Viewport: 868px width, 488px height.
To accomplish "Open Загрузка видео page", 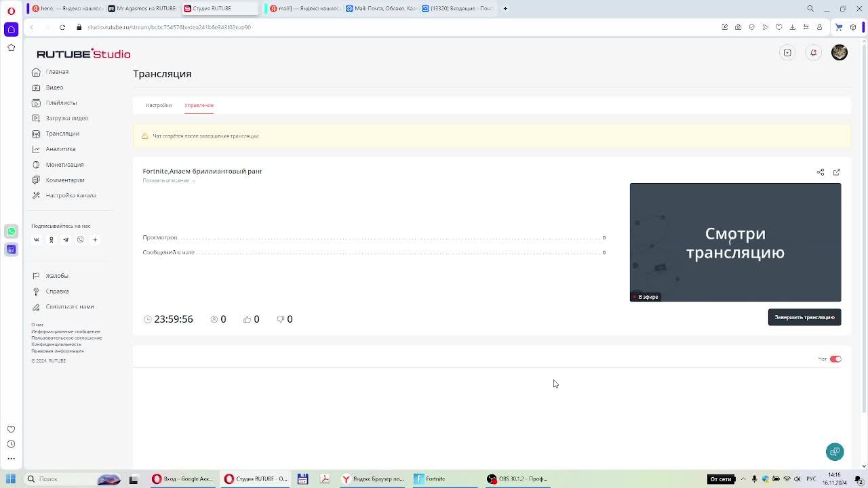I will tap(66, 118).
